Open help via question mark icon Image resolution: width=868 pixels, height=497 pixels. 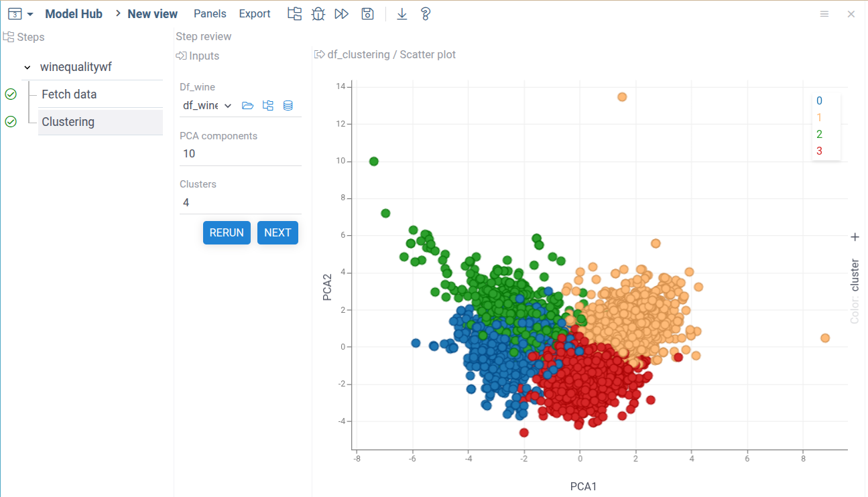[x=425, y=13]
